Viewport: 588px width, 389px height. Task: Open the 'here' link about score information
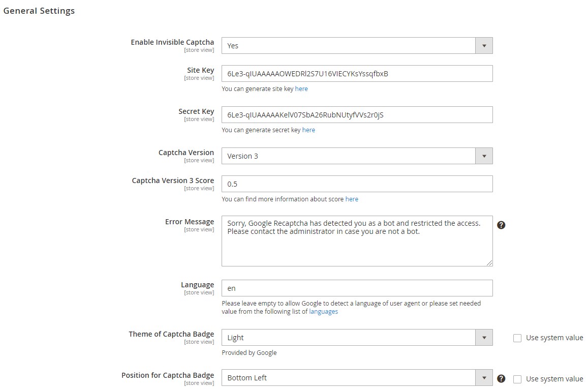[352, 199]
